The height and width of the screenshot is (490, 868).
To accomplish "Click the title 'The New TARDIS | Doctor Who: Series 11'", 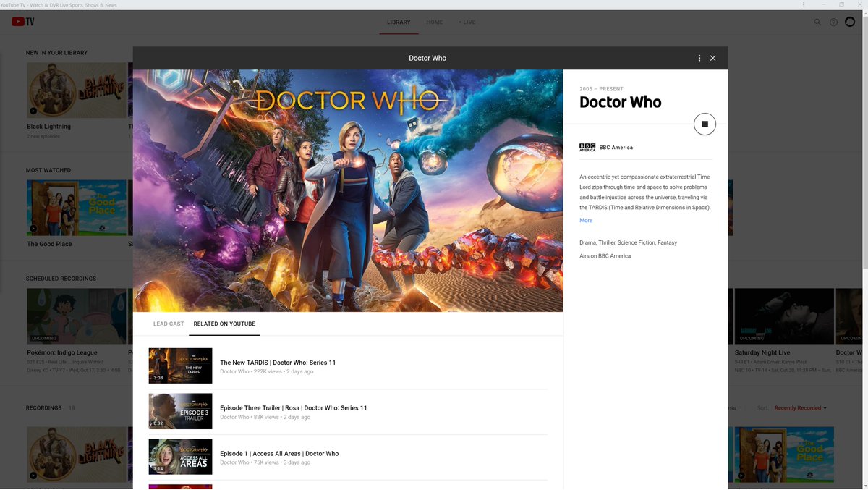I will [x=278, y=363].
